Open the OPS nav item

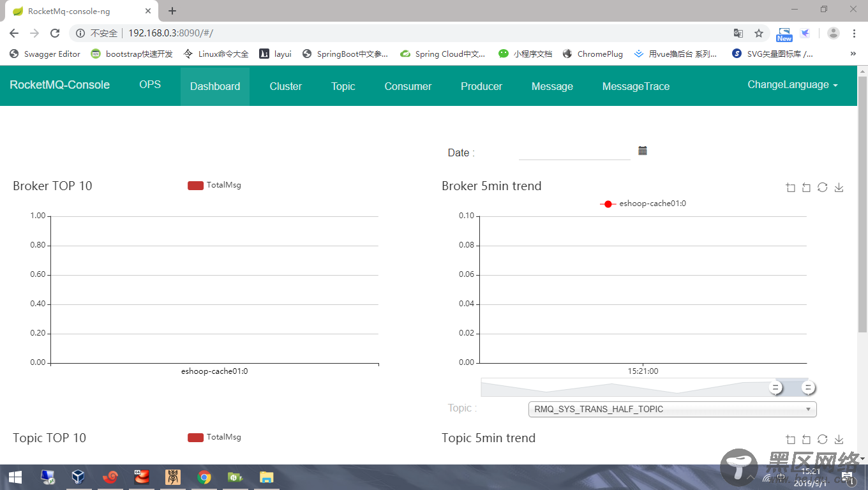coord(150,85)
